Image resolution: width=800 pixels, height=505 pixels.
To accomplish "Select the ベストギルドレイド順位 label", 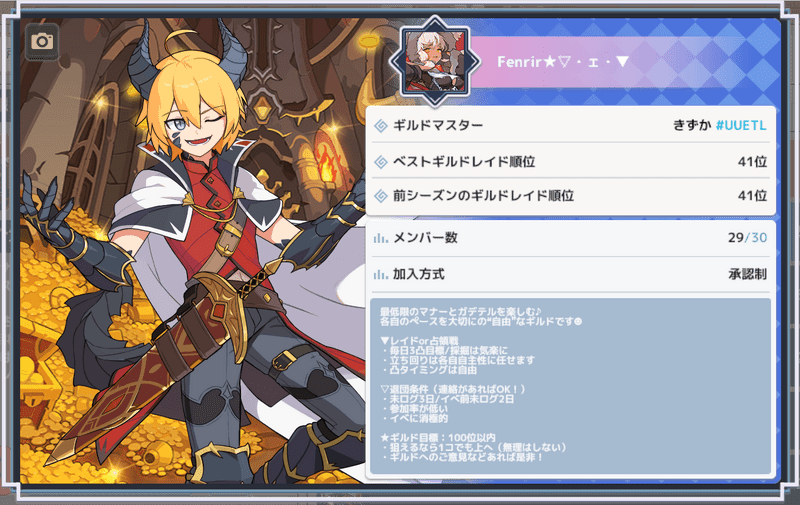I will tap(464, 162).
